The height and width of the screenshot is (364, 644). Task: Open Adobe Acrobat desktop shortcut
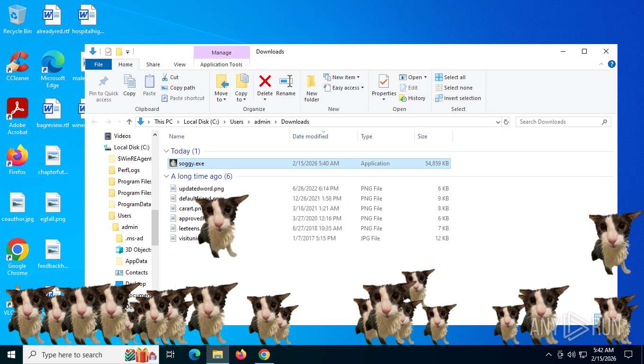tap(18, 117)
